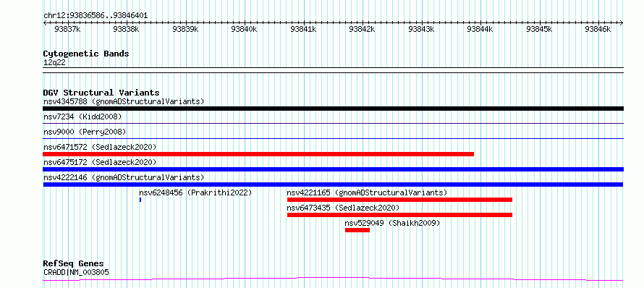This screenshot has height=288, width=644.
Task: Click the RefSeq Genes track heading
Action: click(74, 263)
